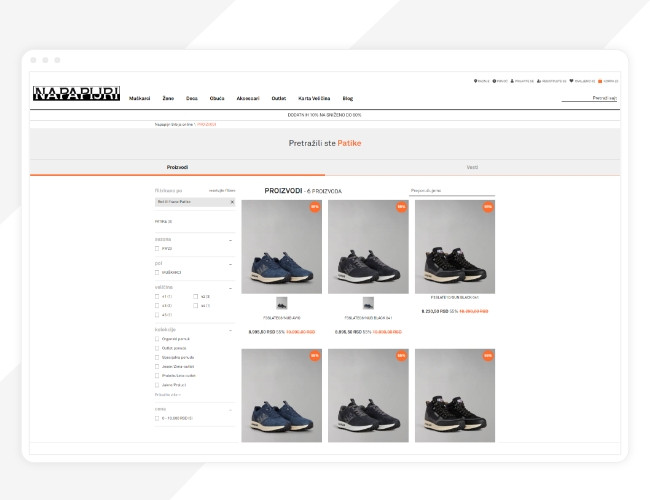Open the top-row black boot product image

(x=455, y=247)
